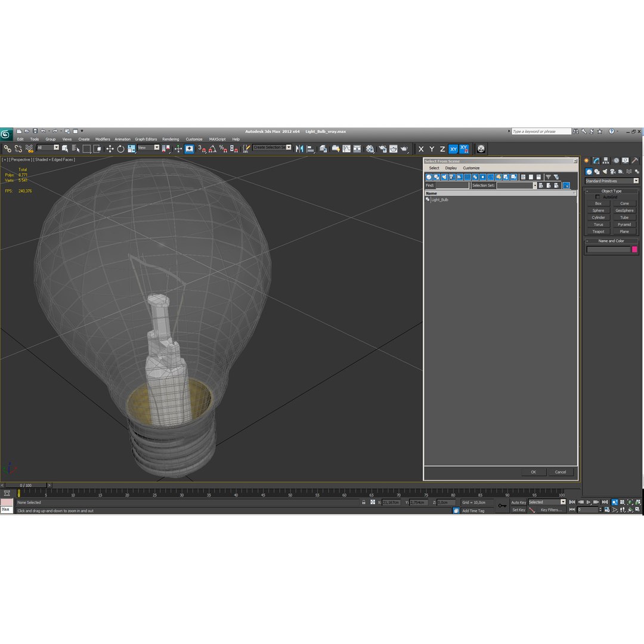
Task: Restrict to the Z axis
Action: pyautogui.click(x=442, y=149)
